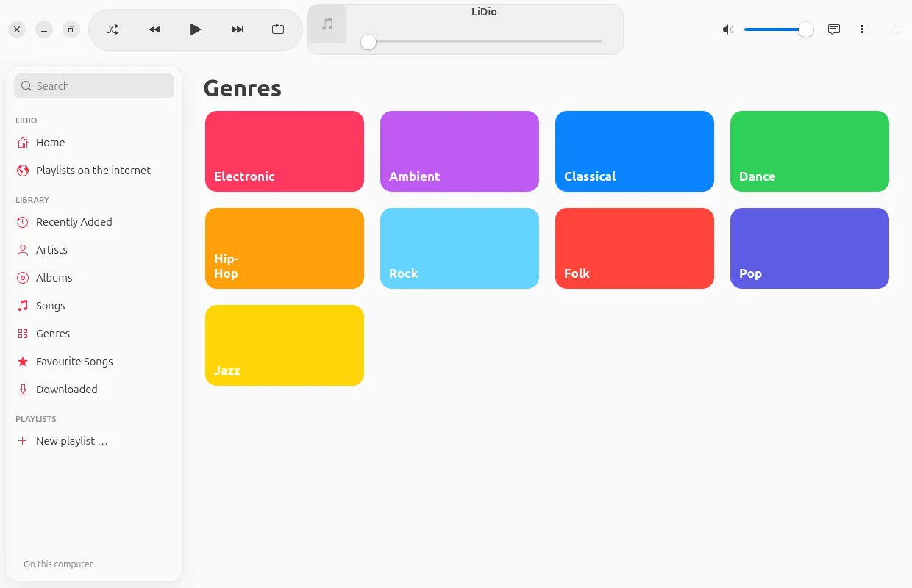This screenshot has width=912, height=588.
Task: Click the album art placeholder icon
Action: click(327, 24)
